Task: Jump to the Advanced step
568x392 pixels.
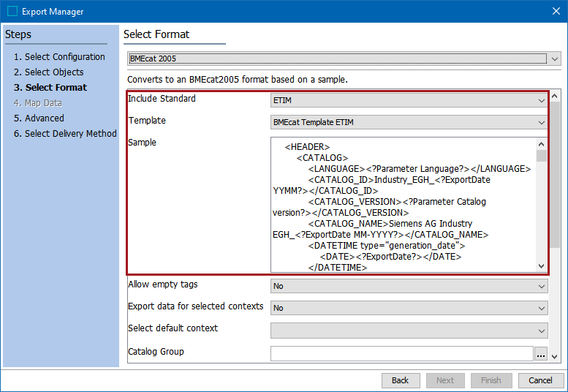Action: coord(44,118)
